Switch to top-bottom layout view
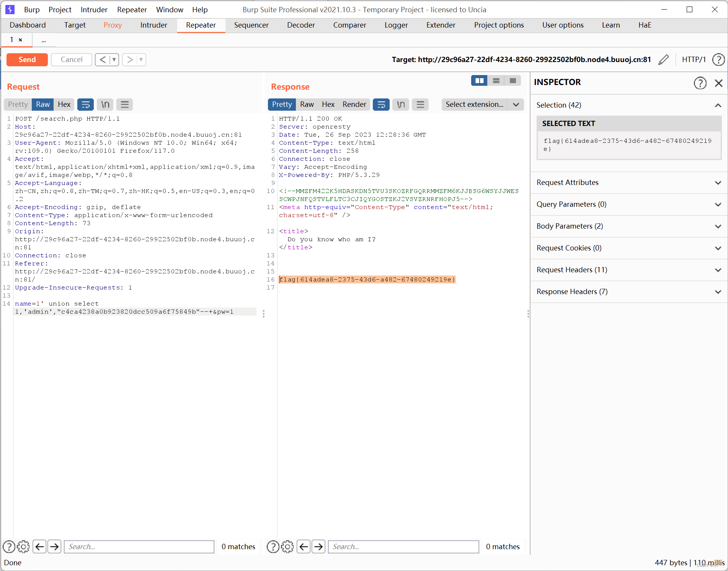Viewport: 728px width, 571px height. tap(496, 81)
